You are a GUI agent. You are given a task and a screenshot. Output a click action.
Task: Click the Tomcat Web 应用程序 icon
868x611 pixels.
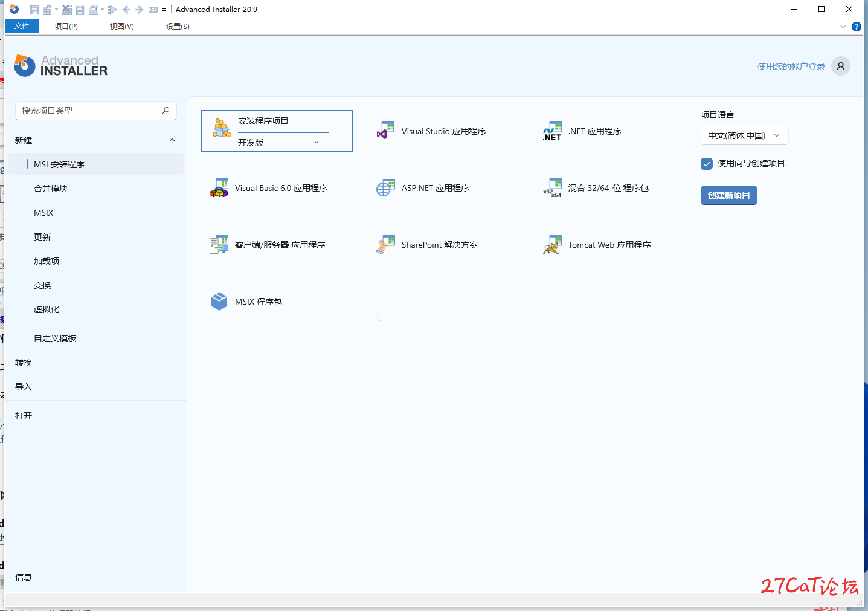[552, 245]
